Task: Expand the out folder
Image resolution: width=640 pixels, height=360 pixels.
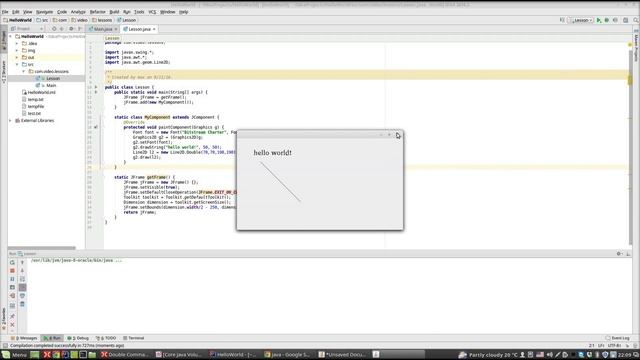Action: point(17,58)
